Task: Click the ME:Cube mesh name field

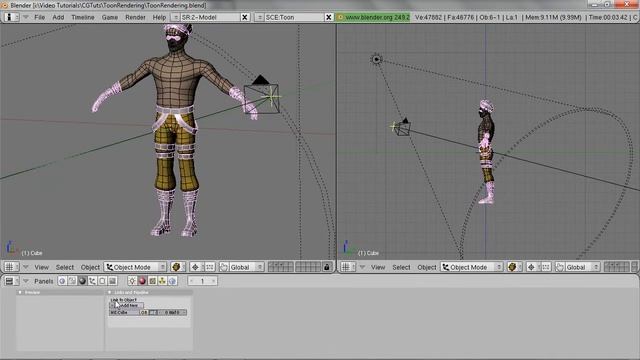Action: point(124,312)
